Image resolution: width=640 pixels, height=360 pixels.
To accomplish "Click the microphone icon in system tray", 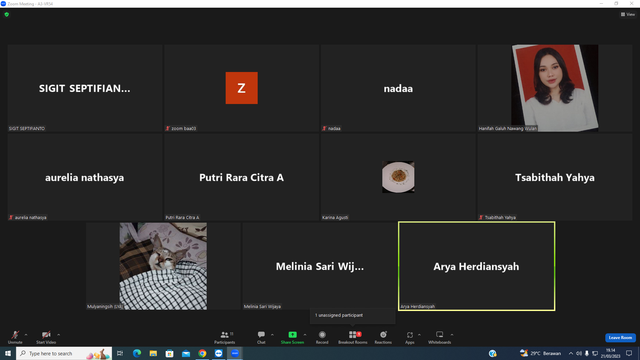I will pos(587,353).
